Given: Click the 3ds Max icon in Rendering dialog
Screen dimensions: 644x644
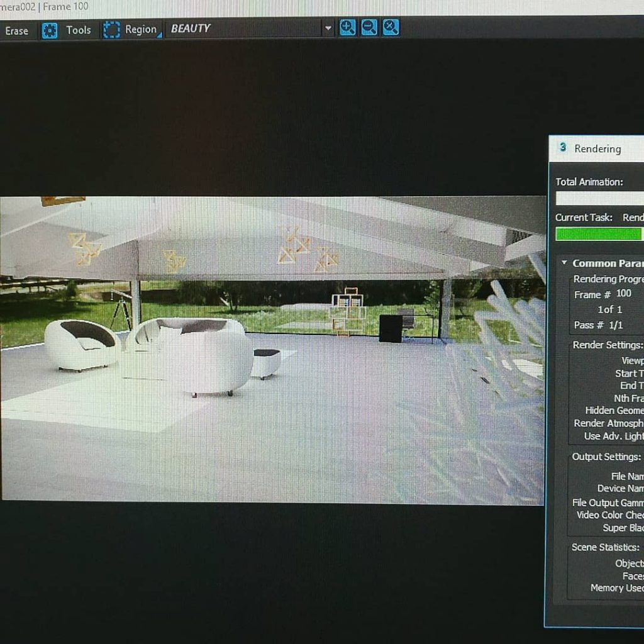Looking at the screenshot, I should pos(563,147).
